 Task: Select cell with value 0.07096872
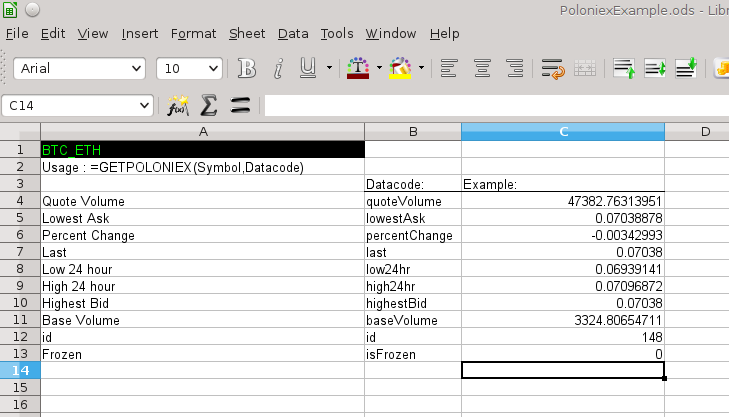click(x=563, y=286)
